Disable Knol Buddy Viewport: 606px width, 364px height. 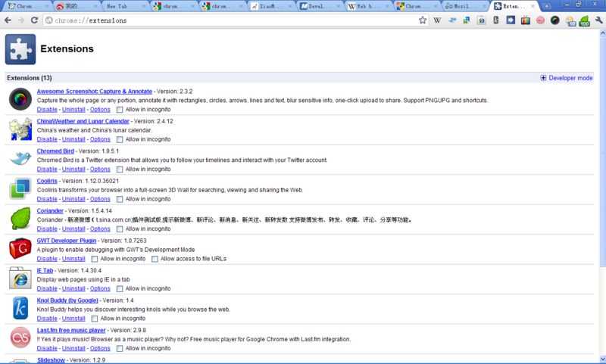pos(47,319)
